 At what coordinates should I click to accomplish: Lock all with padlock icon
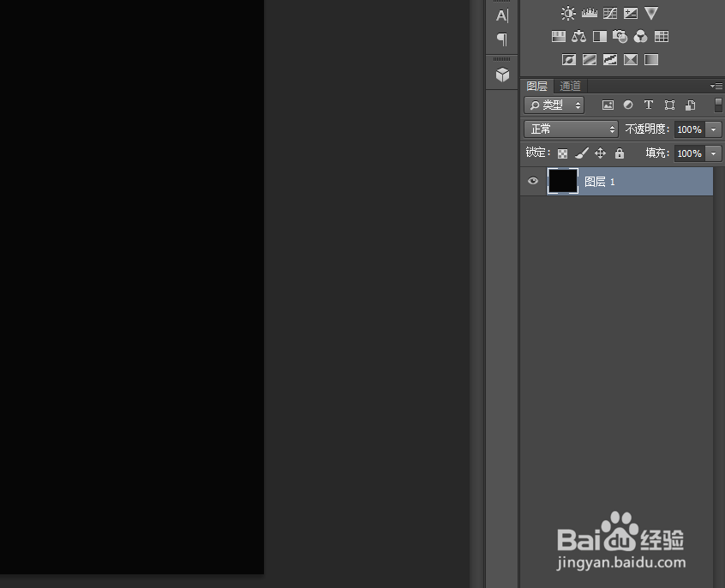tap(620, 153)
